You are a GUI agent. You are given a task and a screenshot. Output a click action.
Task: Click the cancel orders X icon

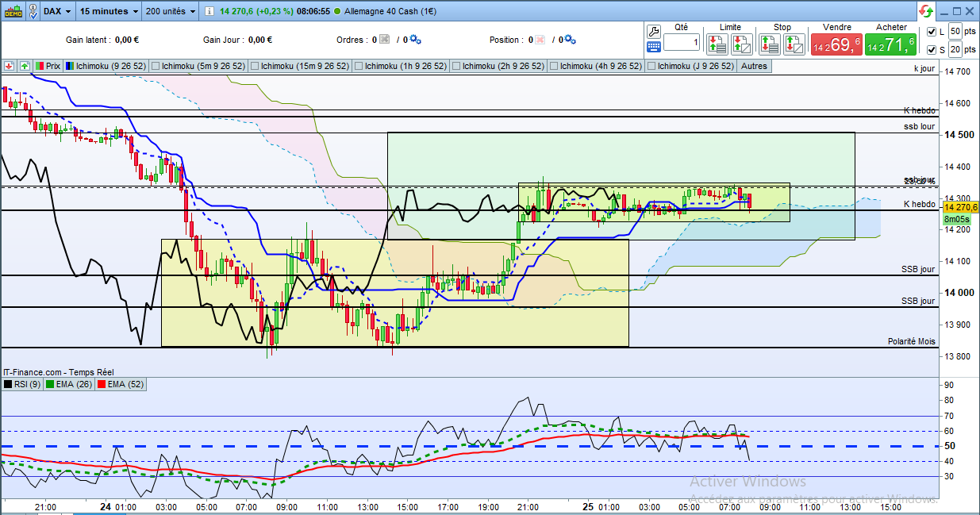point(384,40)
